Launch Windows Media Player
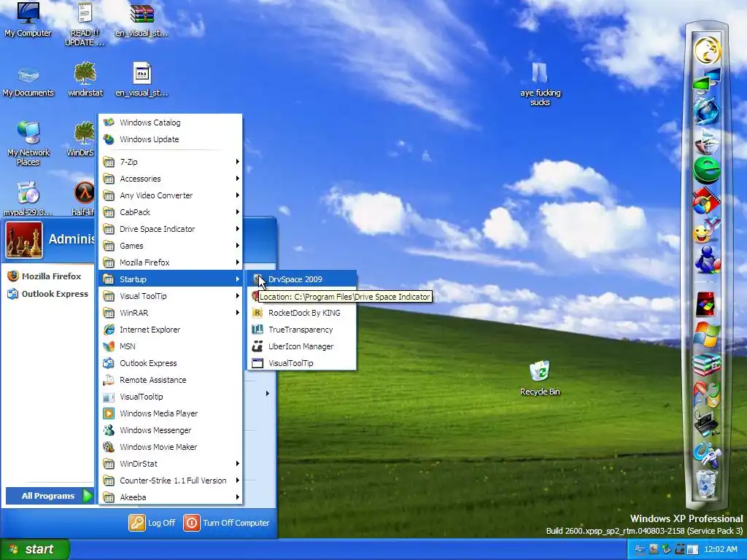The height and width of the screenshot is (560, 747). pyautogui.click(x=171, y=413)
